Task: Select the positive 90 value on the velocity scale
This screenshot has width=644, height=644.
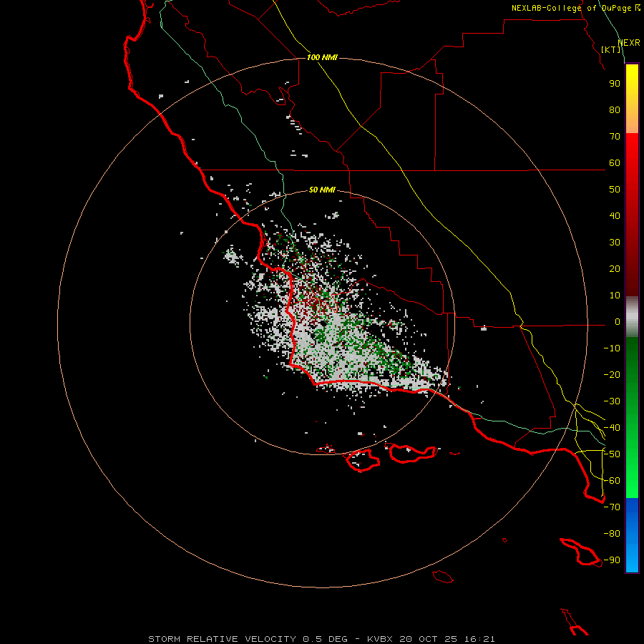Action: (x=615, y=84)
